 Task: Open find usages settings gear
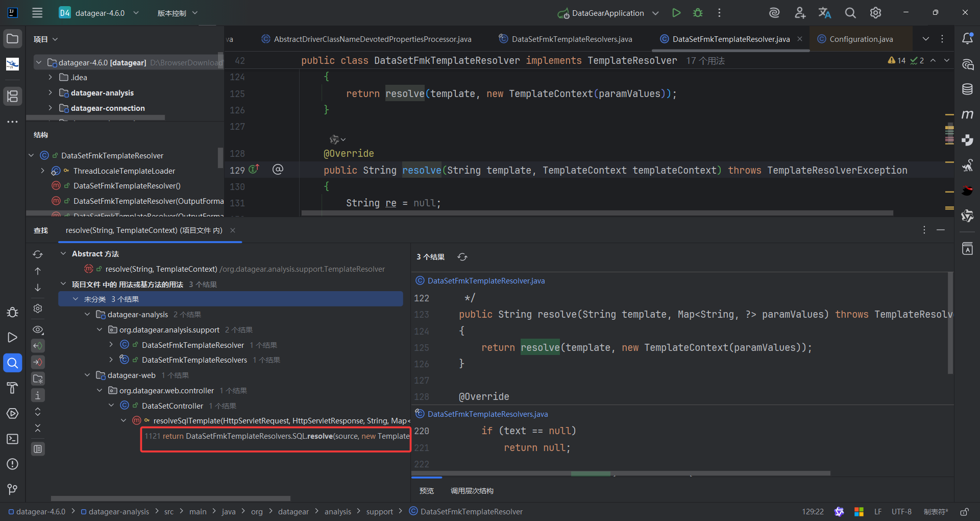[x=38, y=309]
